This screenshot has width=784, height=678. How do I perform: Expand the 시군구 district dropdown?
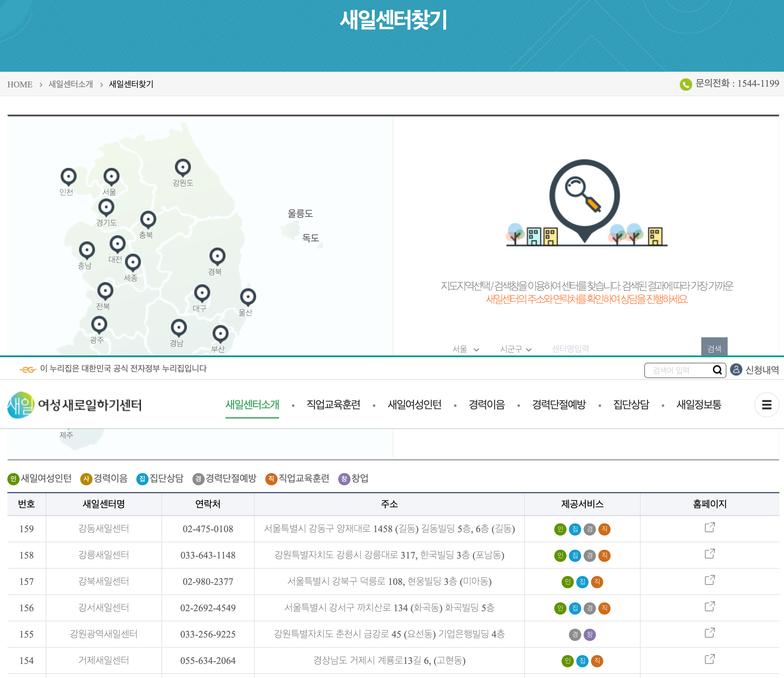515,349
